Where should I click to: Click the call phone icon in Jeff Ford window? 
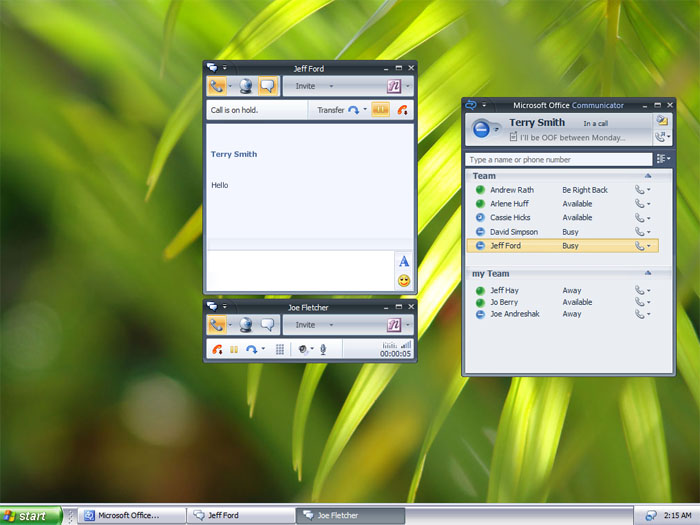tap(217, 86)
